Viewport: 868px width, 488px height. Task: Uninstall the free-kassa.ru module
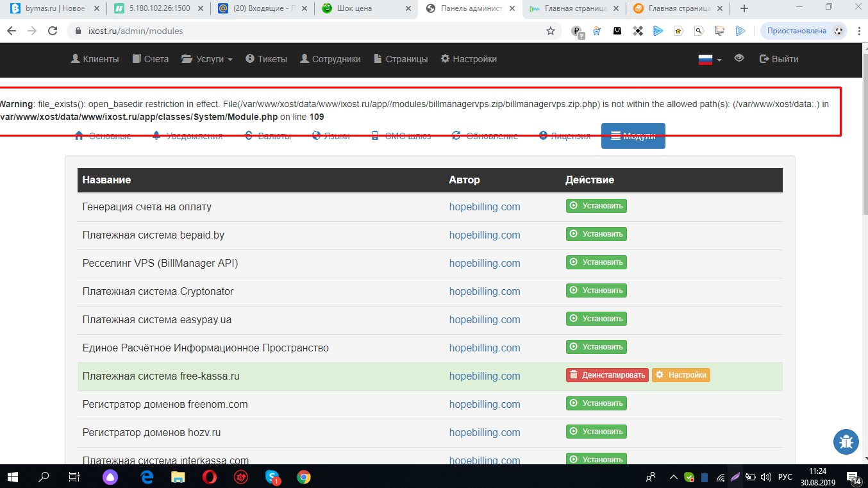point(606,375)
